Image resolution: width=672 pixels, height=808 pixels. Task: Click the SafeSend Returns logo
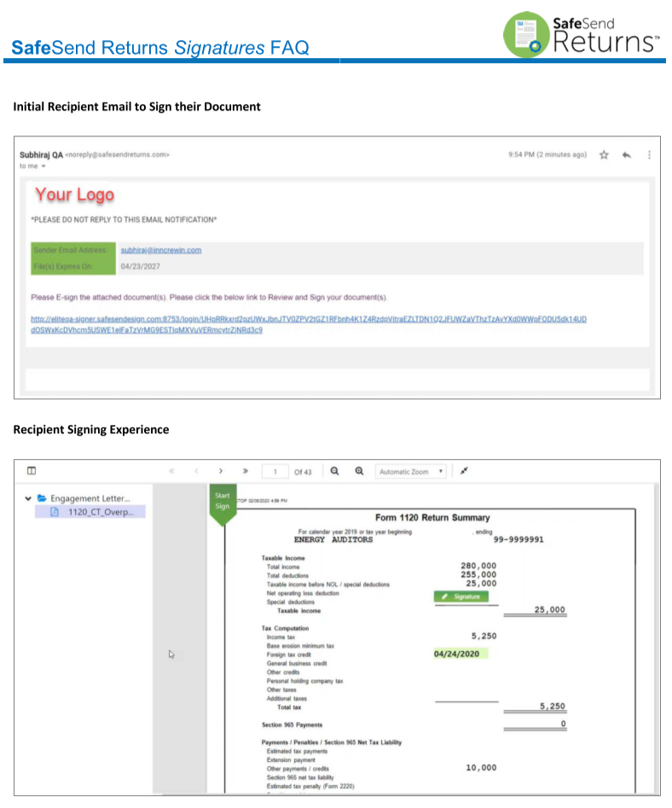581,34
